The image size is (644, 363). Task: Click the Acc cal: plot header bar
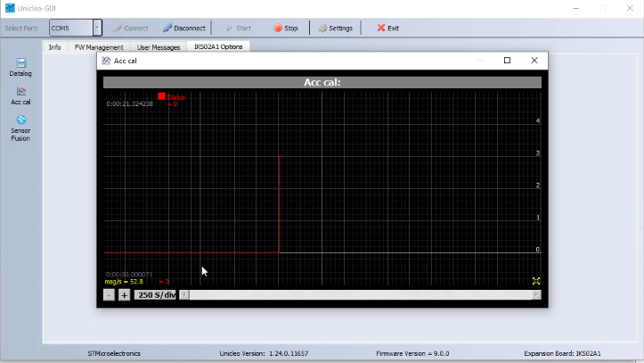[322, 82]
